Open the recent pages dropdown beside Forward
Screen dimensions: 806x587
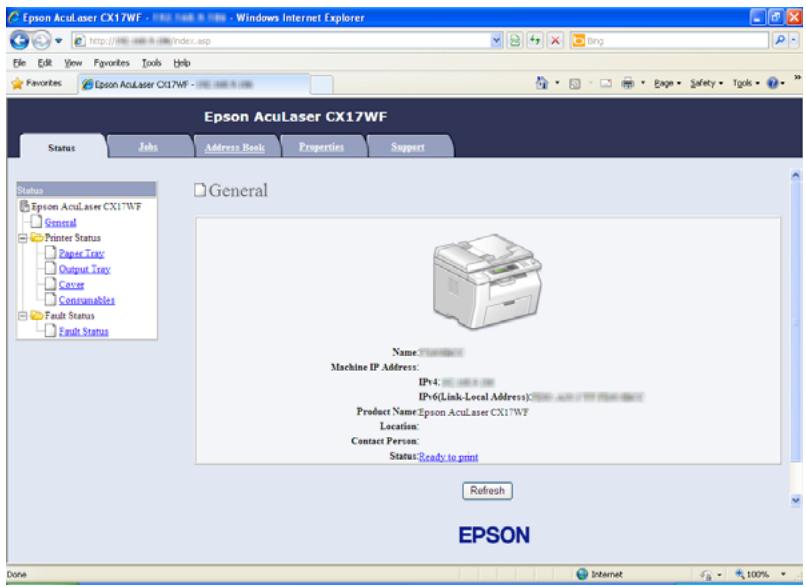point(59,41)
